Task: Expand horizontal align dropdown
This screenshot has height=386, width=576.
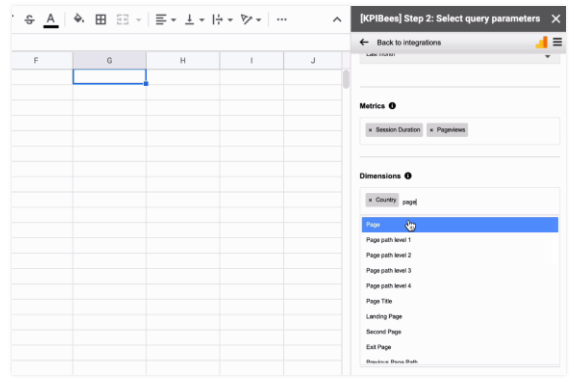Action: (174, 20)
